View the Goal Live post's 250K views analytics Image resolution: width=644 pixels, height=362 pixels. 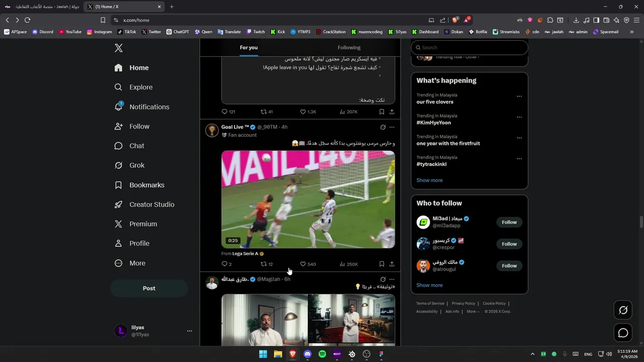pyautogui.click(x=349, y=264)
